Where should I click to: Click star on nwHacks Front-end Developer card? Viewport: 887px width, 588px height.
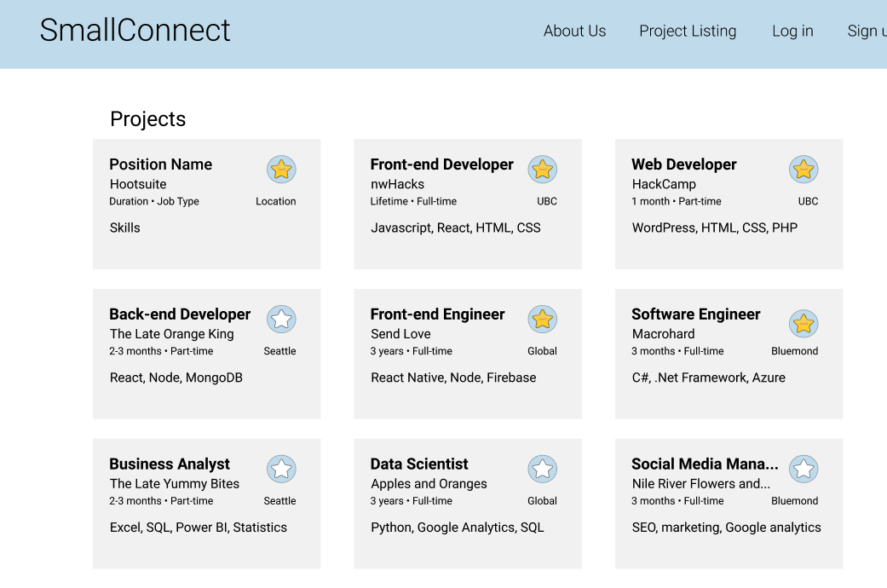pyautogui.click(x=542, y=170)
